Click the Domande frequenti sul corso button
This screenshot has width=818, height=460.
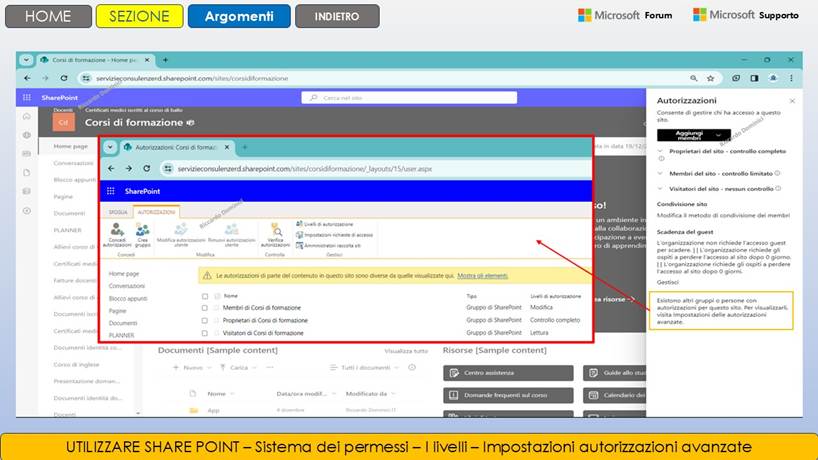[x=508, y=395]
